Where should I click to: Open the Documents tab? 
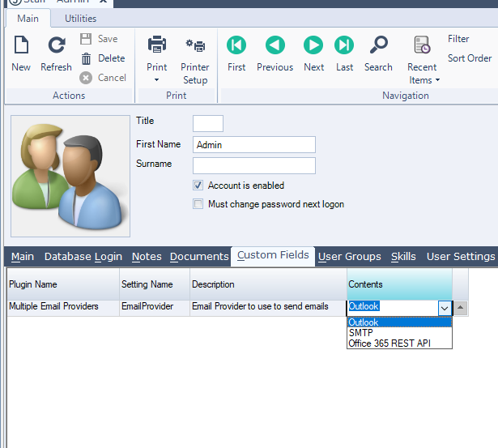[x=199, y=257]
